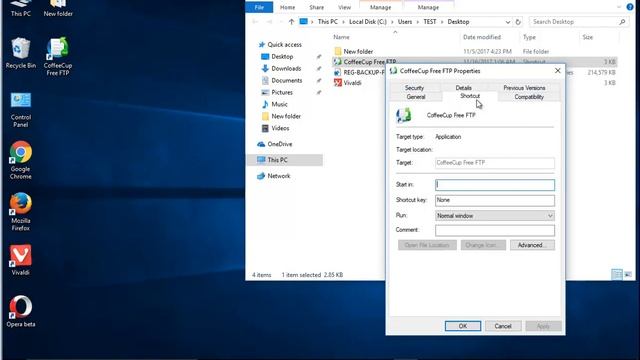
Task: Select the Mozilla Firefox desktop icon
Action: [20, 212]
